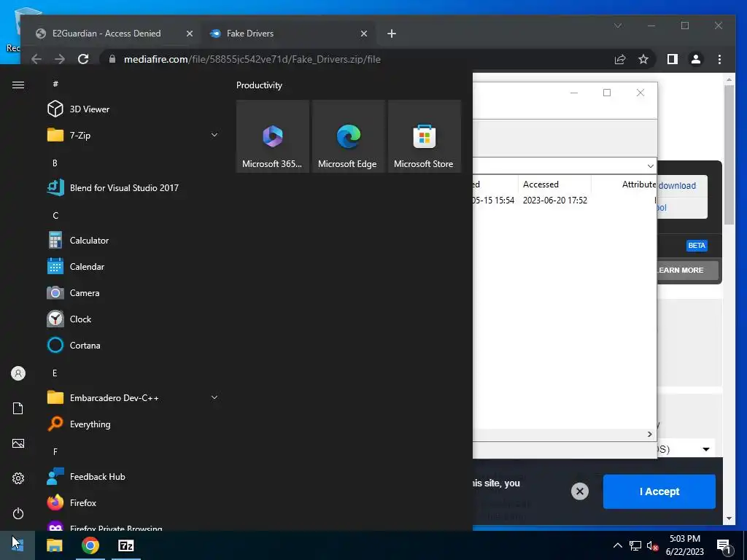Click the Productivity group heading
747x560 pixels.
(x=259, y=85)
